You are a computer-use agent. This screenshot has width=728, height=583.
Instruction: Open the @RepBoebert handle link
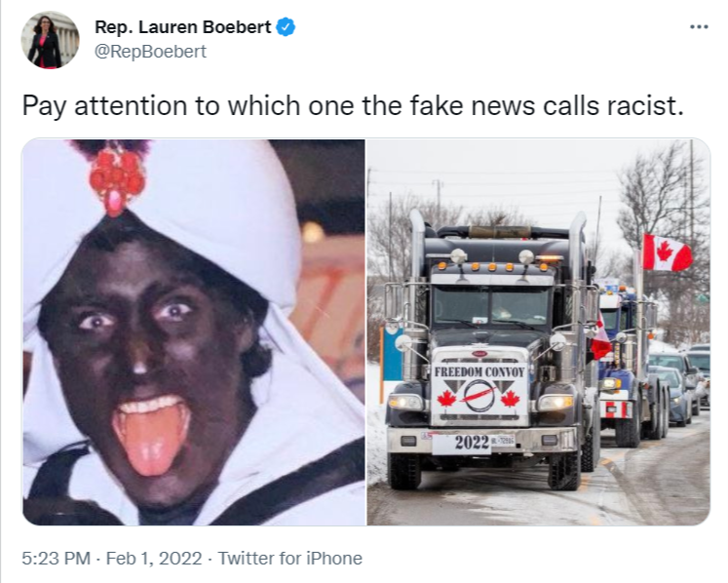150,51
